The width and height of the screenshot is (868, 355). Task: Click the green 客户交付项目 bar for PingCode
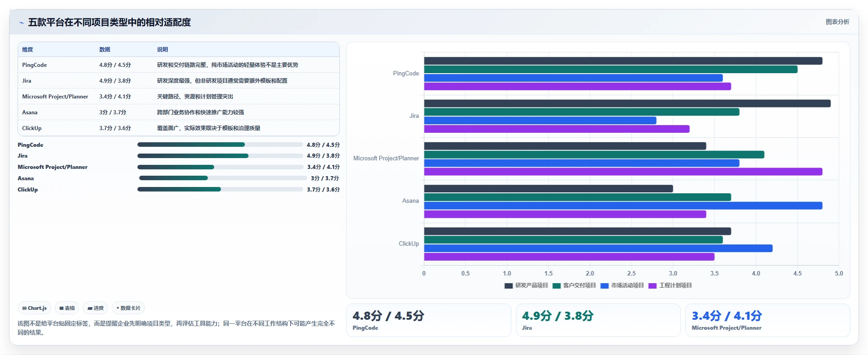[x=610, y=70]
